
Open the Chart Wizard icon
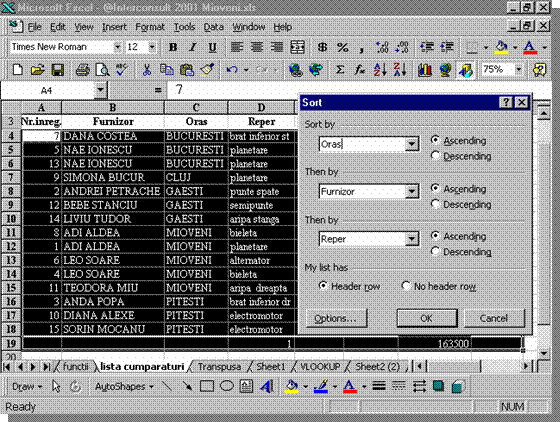[x=425, y=70]
